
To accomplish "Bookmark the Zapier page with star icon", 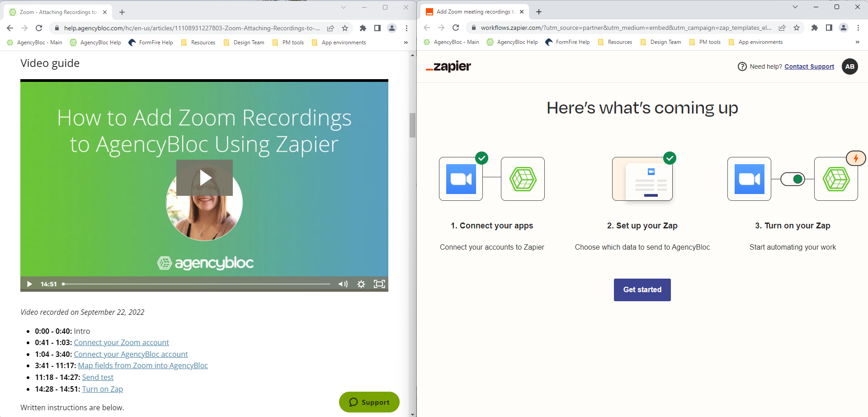I will point(797,28).
